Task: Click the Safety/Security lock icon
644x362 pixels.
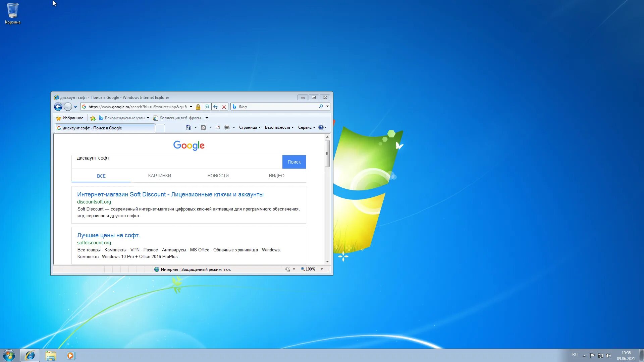Action: tap(198, 107)
